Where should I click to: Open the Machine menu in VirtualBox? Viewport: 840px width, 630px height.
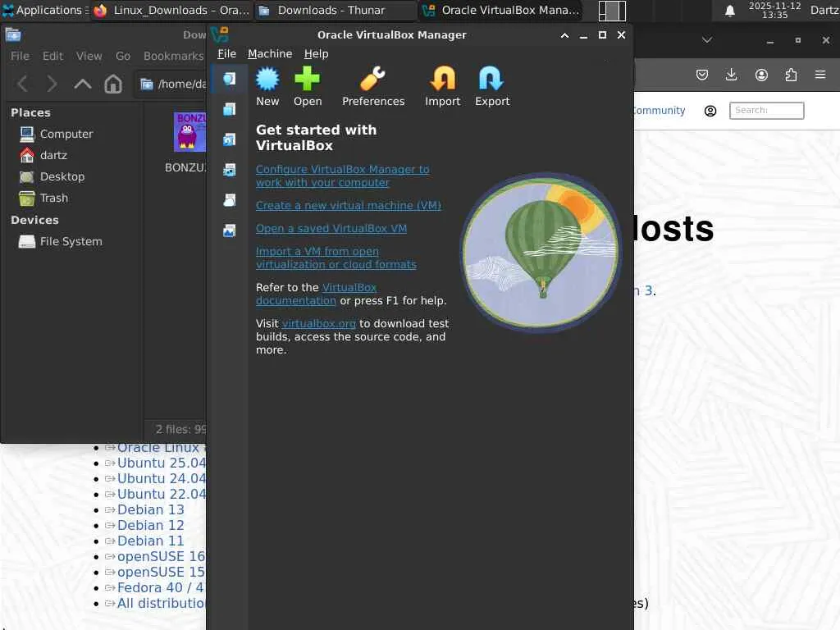(x=270, y=54)
